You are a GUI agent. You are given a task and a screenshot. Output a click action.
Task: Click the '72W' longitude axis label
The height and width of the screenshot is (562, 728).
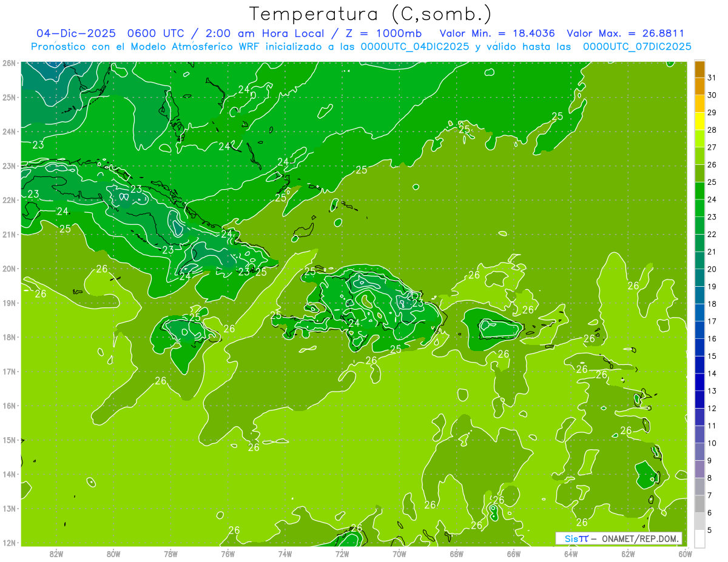pos(342,553)
